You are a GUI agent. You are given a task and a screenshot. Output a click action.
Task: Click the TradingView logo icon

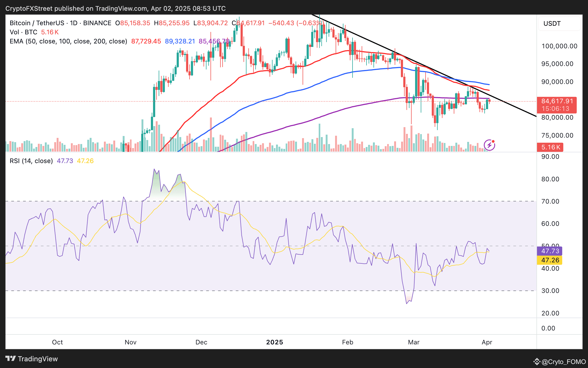(10, 359)
